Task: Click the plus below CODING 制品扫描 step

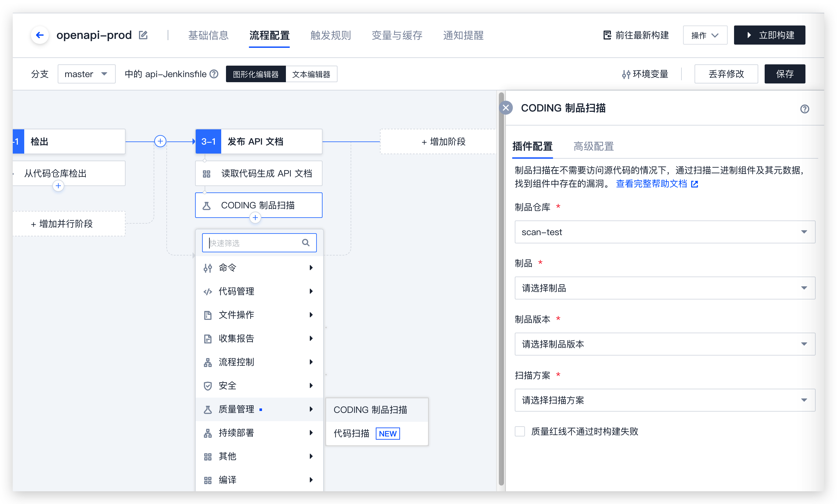Action: [255, 217]
